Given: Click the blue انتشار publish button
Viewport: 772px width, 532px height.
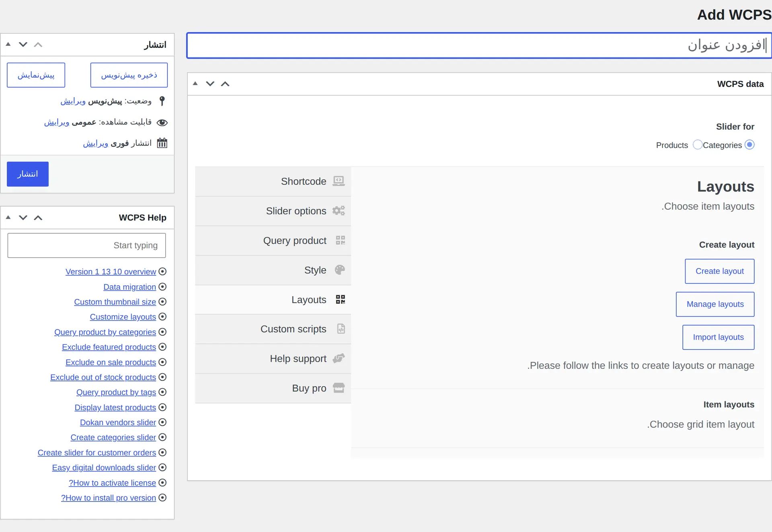Looking at the screenshot, I should (28, 174).
